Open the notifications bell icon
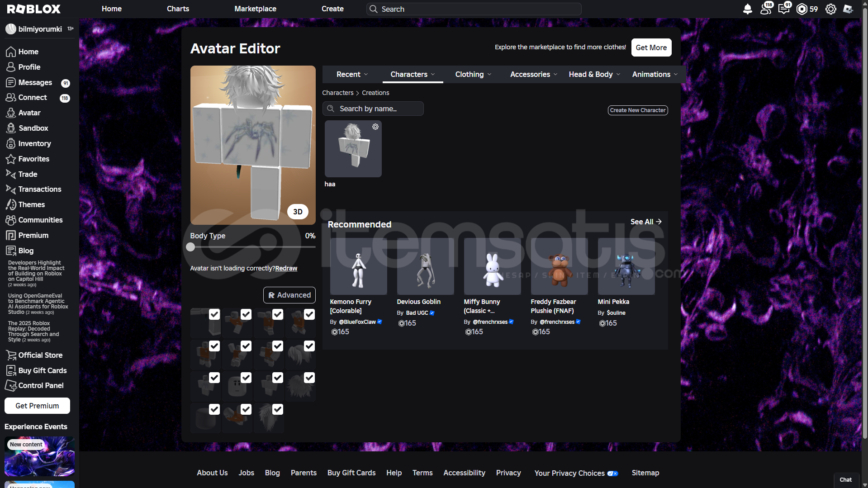The image size is (868, 488). point(747,9)
